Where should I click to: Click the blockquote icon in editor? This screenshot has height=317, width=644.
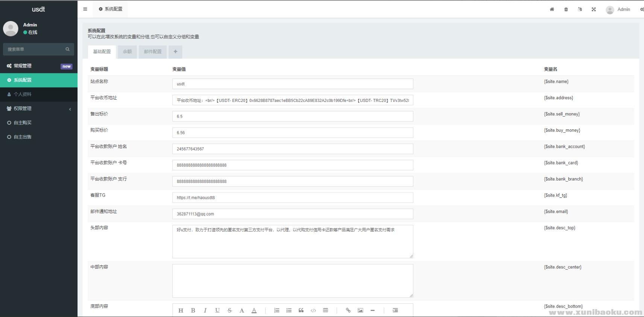(301, 310)
